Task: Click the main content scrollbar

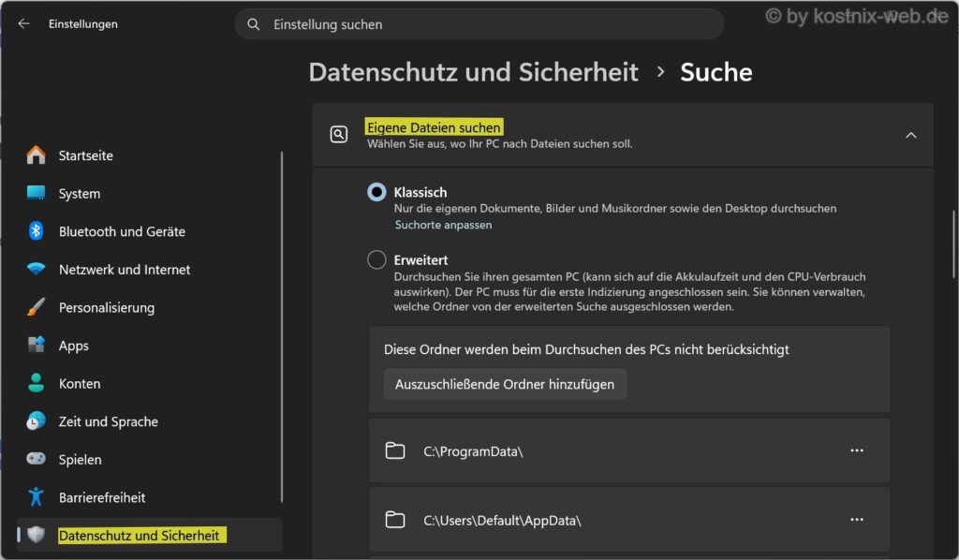Action: click(952, 244)
